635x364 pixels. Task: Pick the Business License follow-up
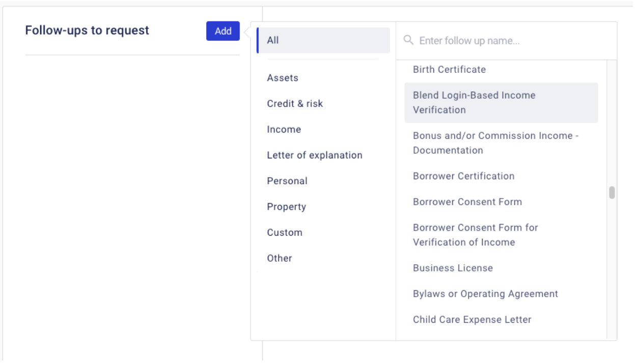[453, 268]
